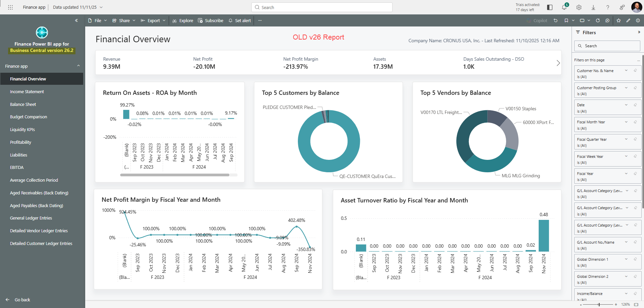Navigate to the Liquidity KPIs page
Screen dimensions: 644x308
[22, 129]
